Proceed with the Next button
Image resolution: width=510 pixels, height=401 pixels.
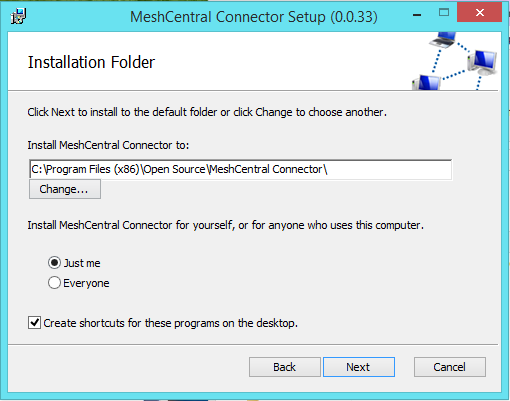tap(359, 367)
